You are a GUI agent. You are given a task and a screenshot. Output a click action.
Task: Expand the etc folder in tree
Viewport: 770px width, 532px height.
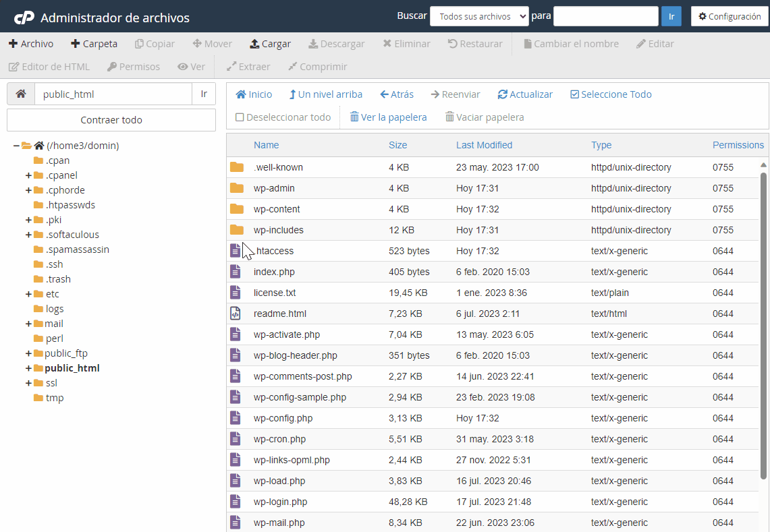click(28, 294)
